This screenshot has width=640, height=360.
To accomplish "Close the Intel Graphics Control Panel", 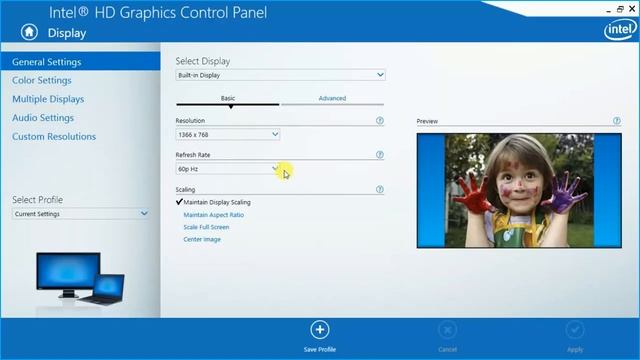I will 632,9.
